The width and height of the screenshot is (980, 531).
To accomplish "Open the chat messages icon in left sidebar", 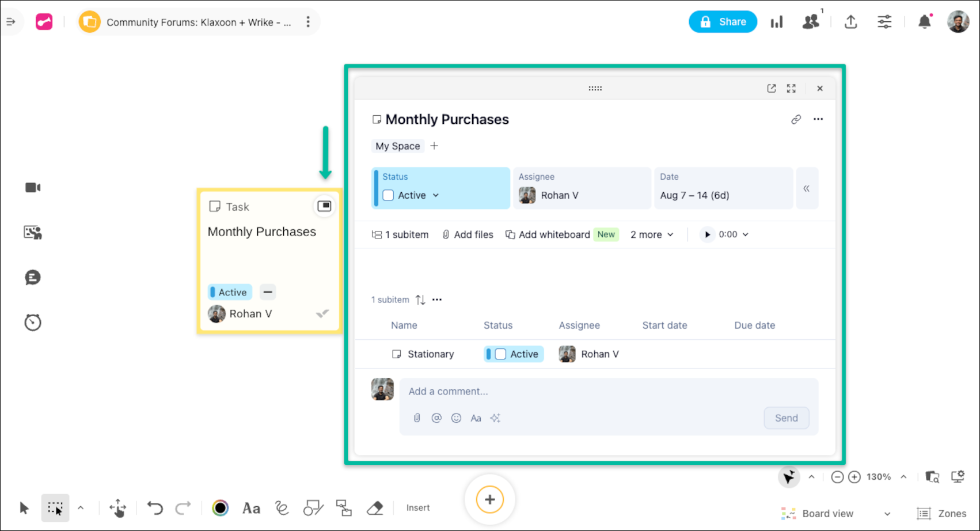I will [x=33, y=278].
